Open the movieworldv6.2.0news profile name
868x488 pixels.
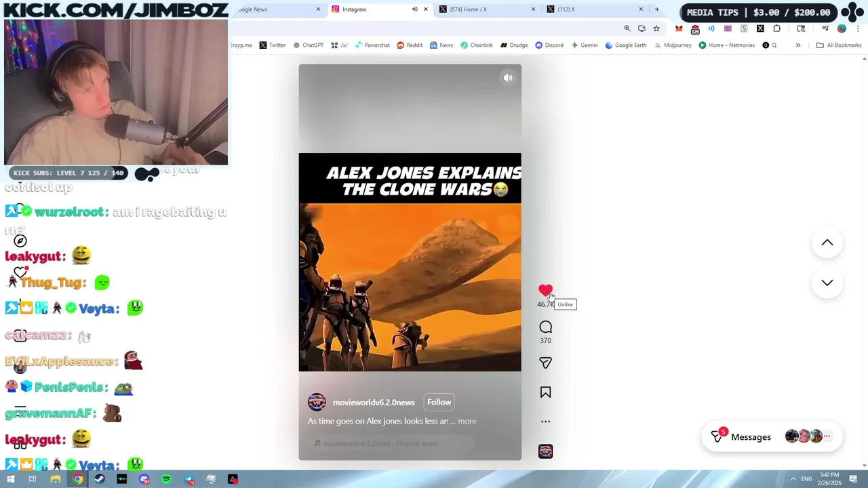coord(374,403)
